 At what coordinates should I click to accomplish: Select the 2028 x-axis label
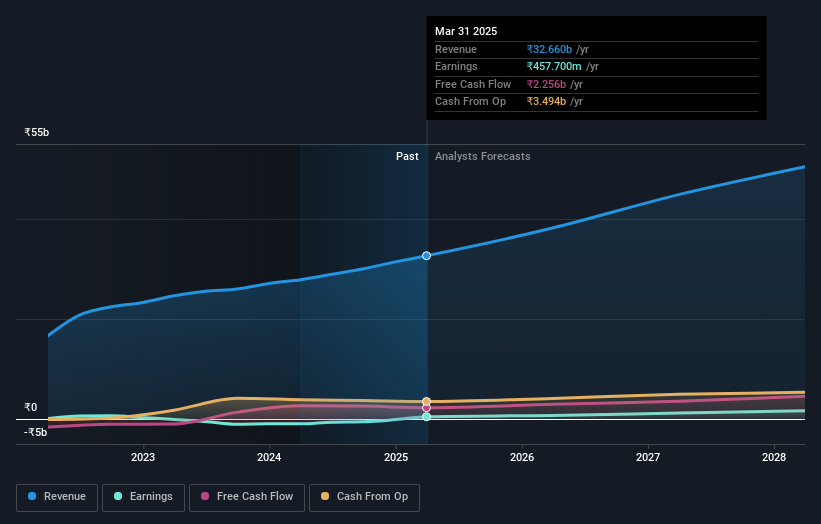774,457
